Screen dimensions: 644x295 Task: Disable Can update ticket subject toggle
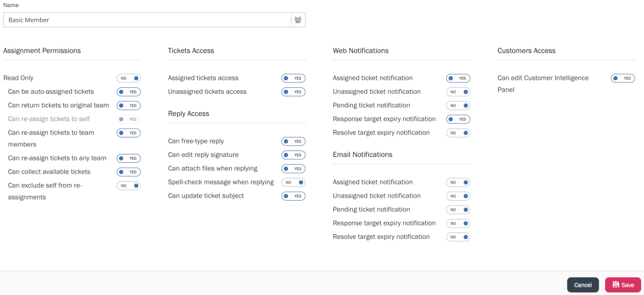click(293, 196)
